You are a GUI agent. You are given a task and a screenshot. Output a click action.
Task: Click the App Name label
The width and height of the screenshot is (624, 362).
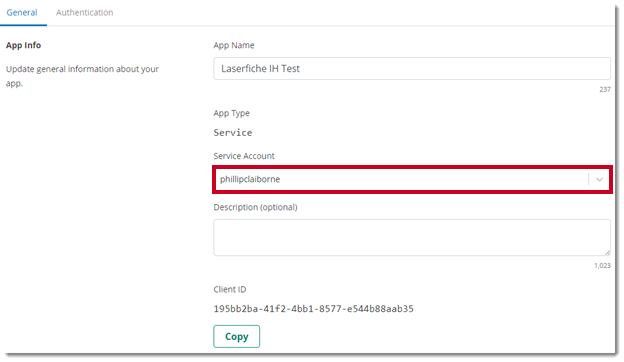pos(234,45)
